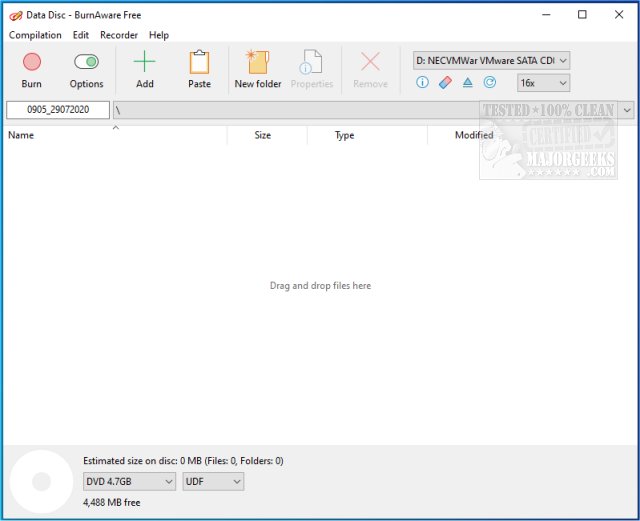Click the disc label field 0905_29072020

58,110
